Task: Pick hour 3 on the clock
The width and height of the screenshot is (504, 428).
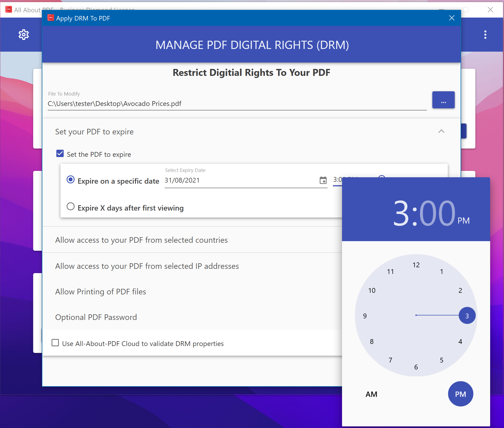Action: click(x=467, y=316)
